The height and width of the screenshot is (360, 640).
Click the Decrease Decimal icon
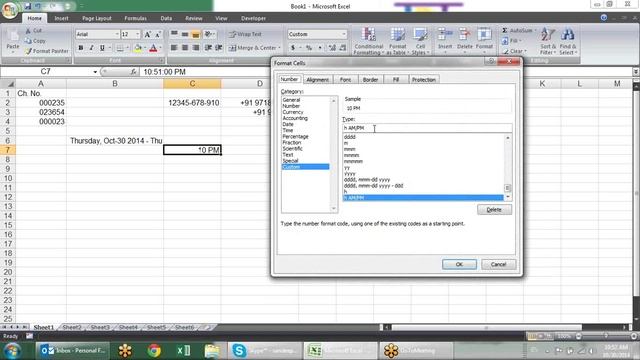pyautogui.click(x=343, y=48)
